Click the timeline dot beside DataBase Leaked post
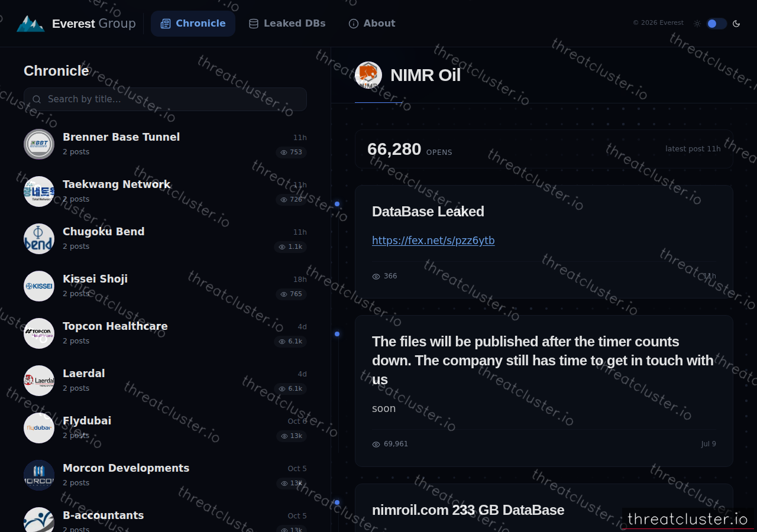Image resolution: width=757 pixels, height=532 pixels. pos(337,204)
